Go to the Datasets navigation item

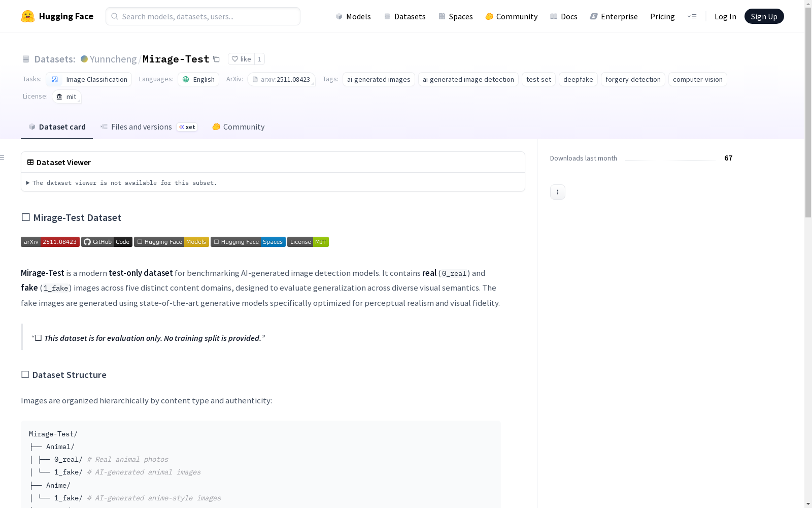click(x=404, y=16)
